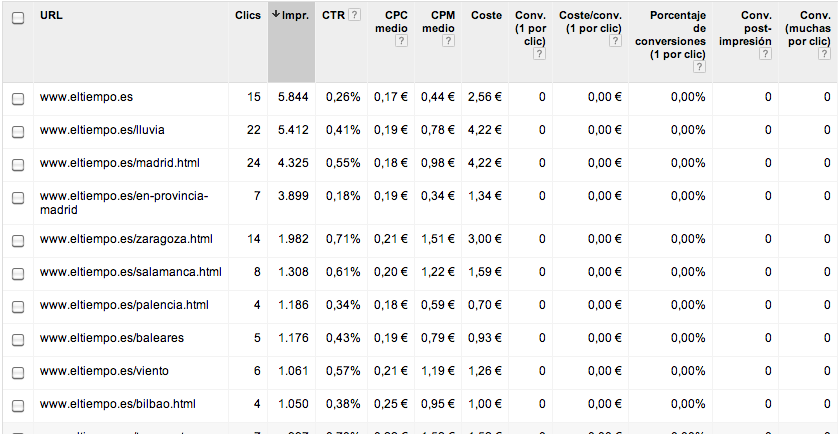The height and width of the screenshot is (434, 838).
Task: Tick the select-all checkbox in table header
Action: pos(17,17)
